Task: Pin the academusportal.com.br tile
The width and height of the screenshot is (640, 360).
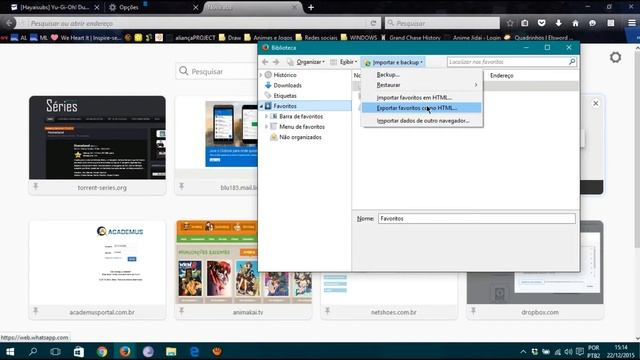Action: coord(36,311)
